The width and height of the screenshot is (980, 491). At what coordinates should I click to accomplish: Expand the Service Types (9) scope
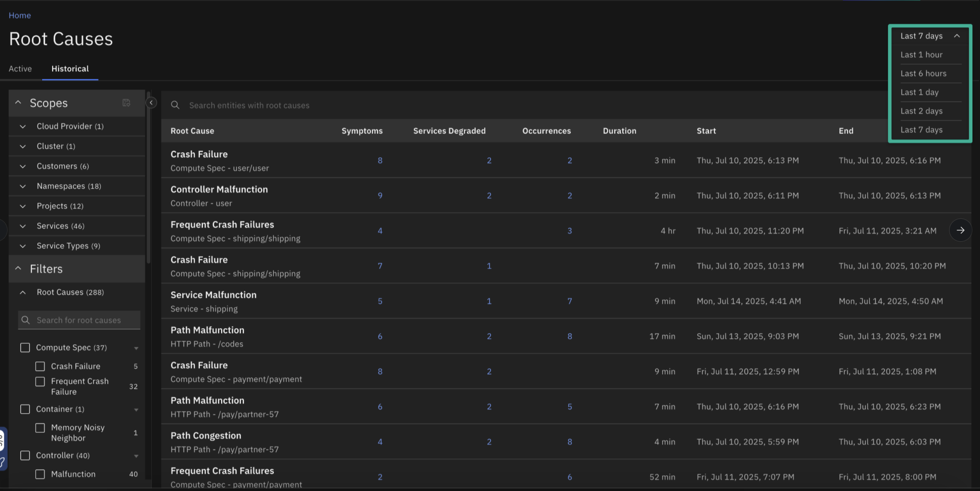click(x=23, y=246)
